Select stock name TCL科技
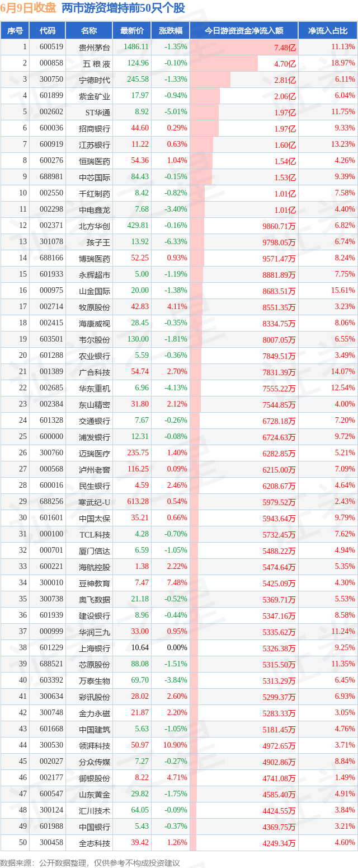 click(x=95, y=535)
